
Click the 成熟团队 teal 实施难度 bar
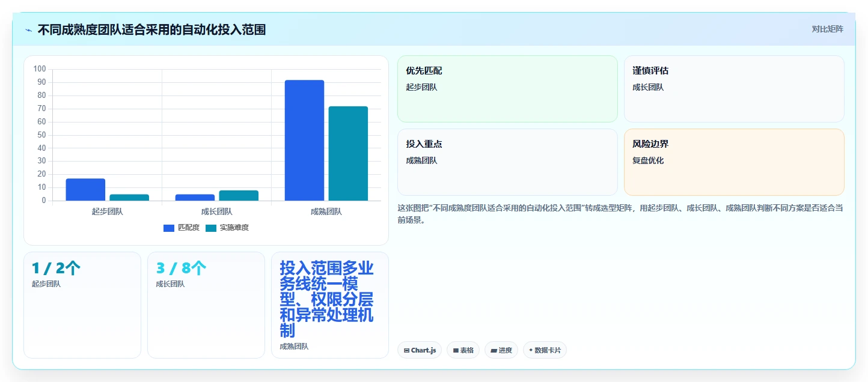pyautogui.click(x=348, y=154)
